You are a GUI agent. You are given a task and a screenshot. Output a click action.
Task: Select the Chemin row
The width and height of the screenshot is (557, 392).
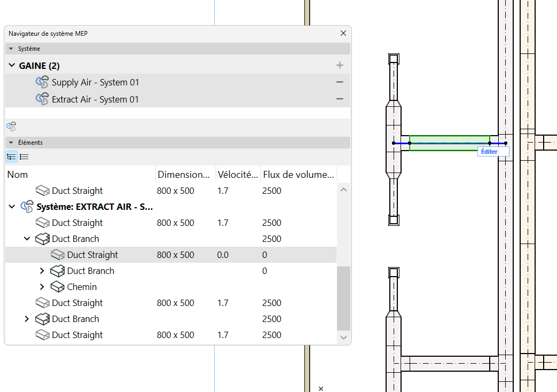pyautogui.click(x=171, y=287)
